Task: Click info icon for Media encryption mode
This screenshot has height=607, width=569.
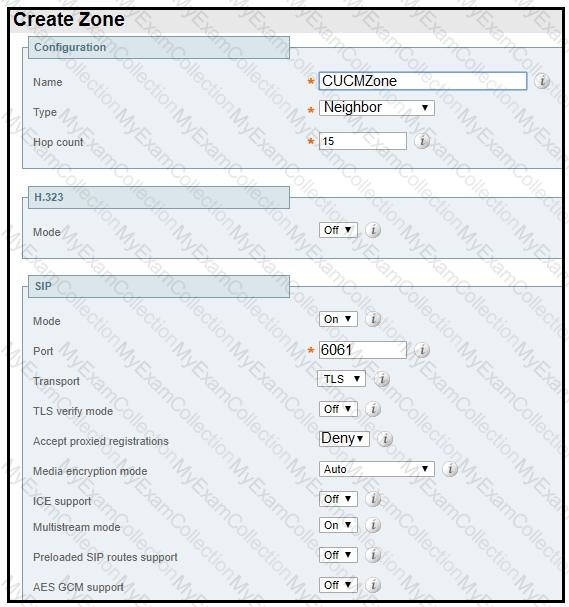Action: 450,469
